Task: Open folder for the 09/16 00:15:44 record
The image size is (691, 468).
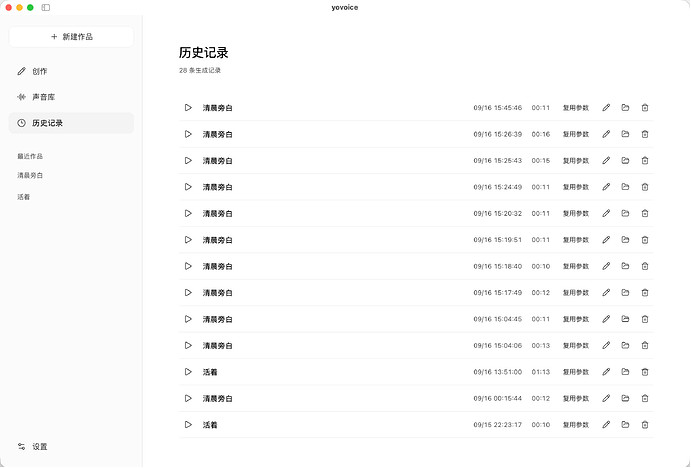Action: [x=625, y=398]
